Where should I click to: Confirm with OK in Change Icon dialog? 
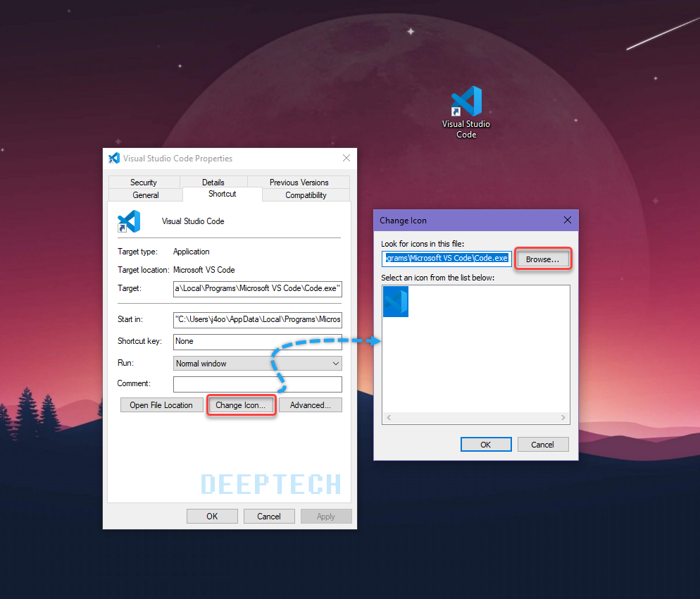point(486,445)
